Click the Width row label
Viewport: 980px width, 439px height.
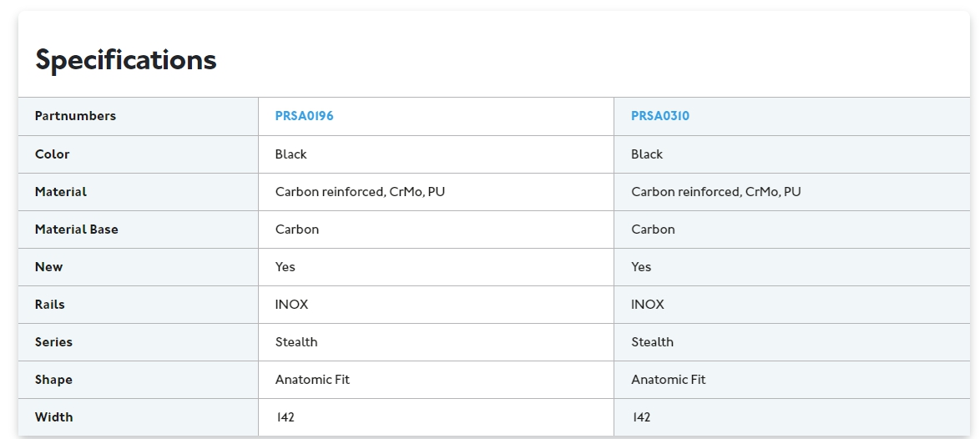[53, 416]
